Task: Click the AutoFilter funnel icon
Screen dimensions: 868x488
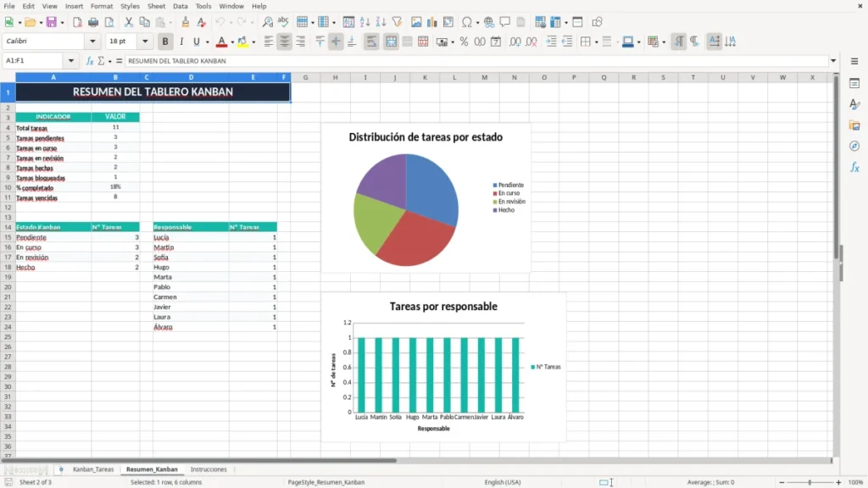Action: coord(397,22)
